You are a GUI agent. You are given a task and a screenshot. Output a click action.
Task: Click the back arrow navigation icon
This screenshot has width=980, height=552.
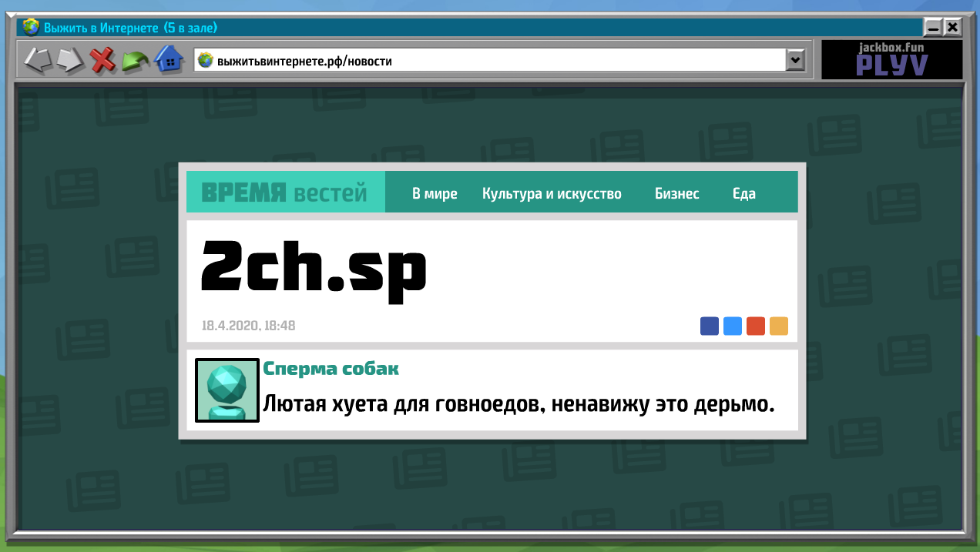39,60
